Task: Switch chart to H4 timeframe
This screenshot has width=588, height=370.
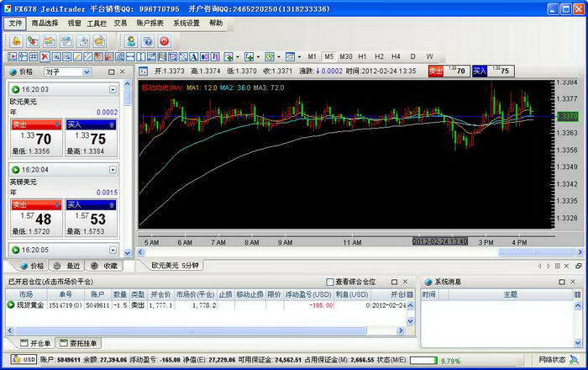Action: [396, 56]
